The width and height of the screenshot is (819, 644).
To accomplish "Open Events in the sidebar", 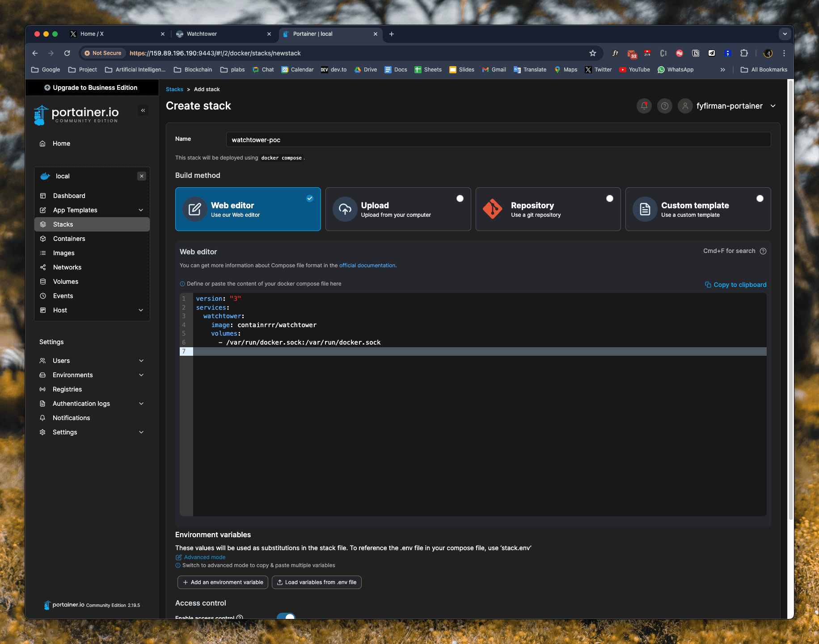I will tap(92, 296).
